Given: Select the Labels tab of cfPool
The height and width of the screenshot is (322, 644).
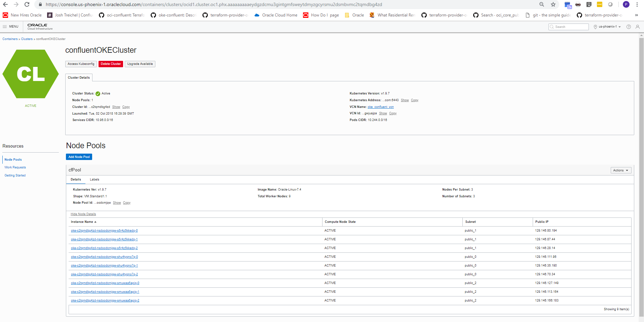Looking at the screenshot, I should tap(94, 179).
